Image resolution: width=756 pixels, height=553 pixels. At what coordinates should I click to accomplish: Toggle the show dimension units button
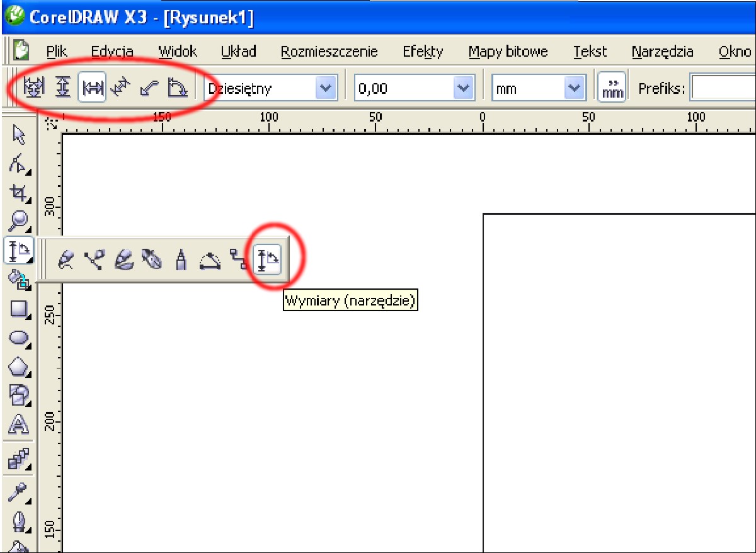[x=612, y=88]
